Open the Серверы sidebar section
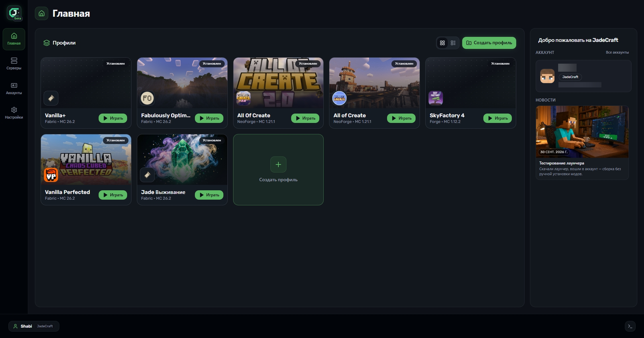Image resolution: width=644 pixels, height=338 pixels. [x=14, y=64]
